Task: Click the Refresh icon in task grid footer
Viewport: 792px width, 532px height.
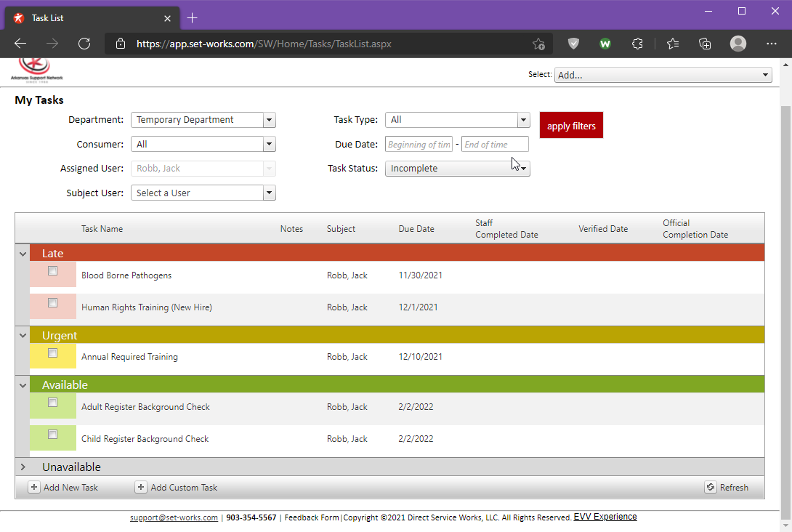Action: pos(711,488)
